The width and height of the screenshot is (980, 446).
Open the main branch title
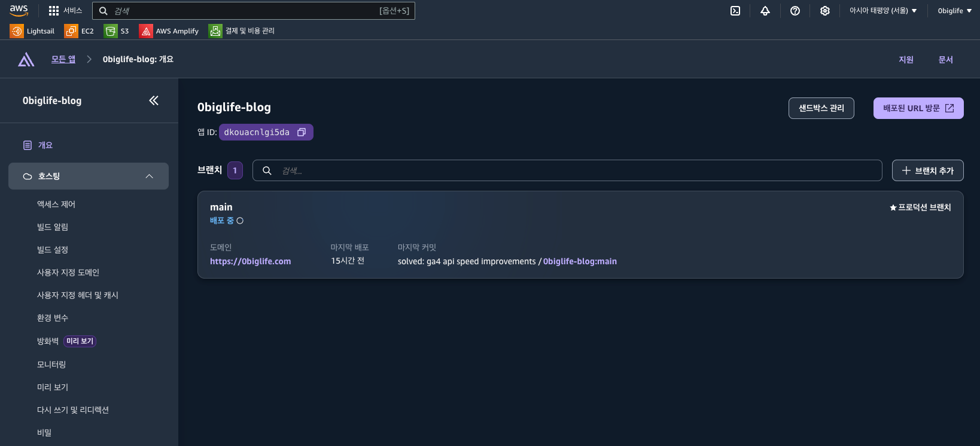coord(221,207)
